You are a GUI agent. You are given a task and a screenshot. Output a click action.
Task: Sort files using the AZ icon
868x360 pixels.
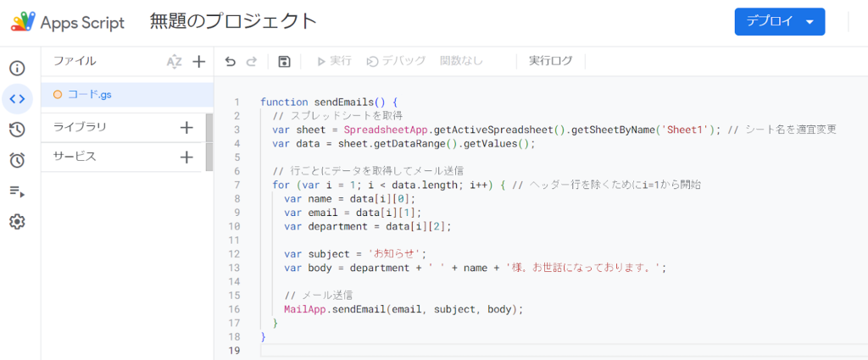(x=174, y=61)
